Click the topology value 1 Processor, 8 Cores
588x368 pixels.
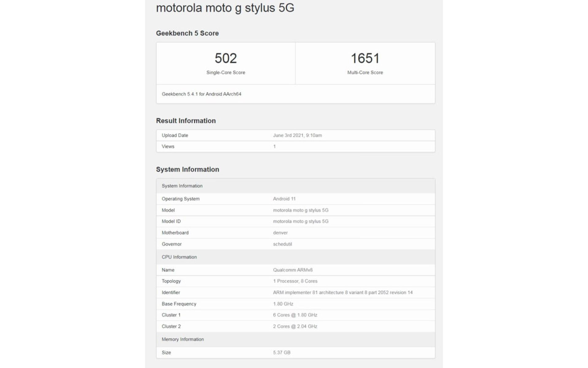pyautogui.click(x=295, y=281)
